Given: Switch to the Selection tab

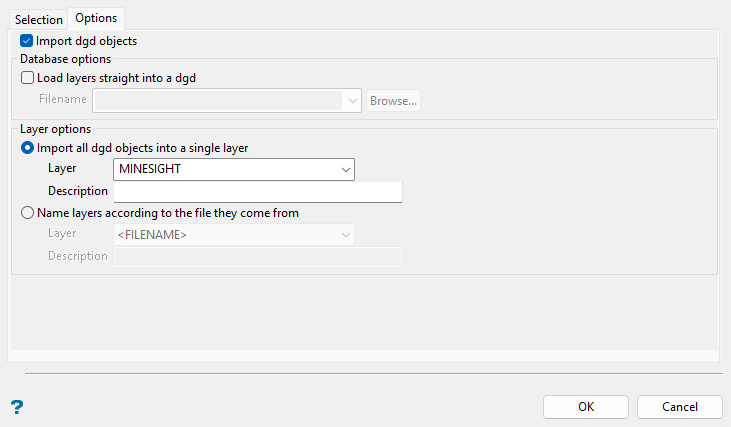Looking at the screenshot, I should (39, 19).
